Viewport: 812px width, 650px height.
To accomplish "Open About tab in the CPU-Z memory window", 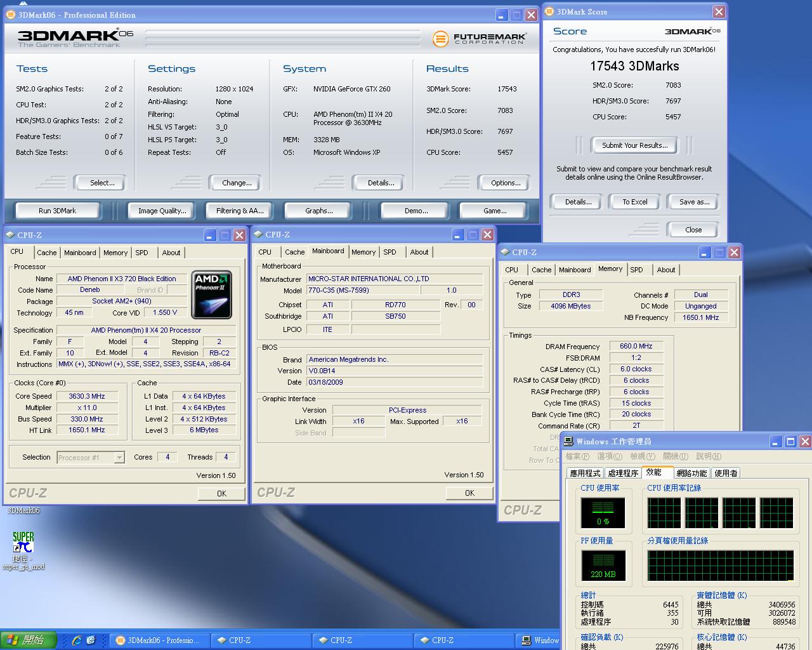I will [x=666, y=270].
